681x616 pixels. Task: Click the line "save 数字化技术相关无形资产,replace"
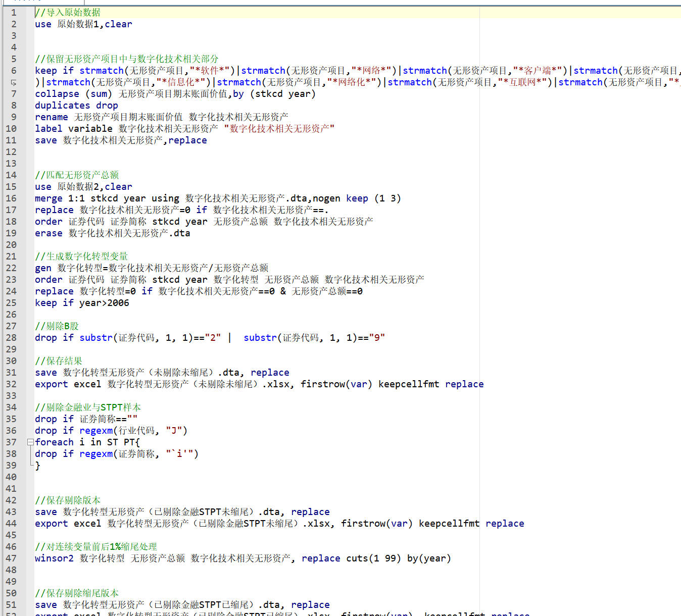(x=121, y=140)
